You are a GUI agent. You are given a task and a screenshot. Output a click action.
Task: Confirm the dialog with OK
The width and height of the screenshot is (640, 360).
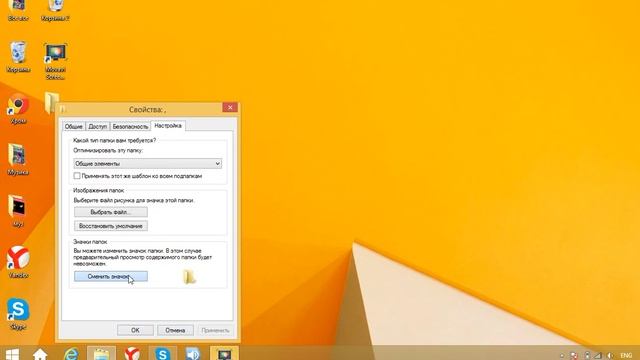tap(135, 330)
